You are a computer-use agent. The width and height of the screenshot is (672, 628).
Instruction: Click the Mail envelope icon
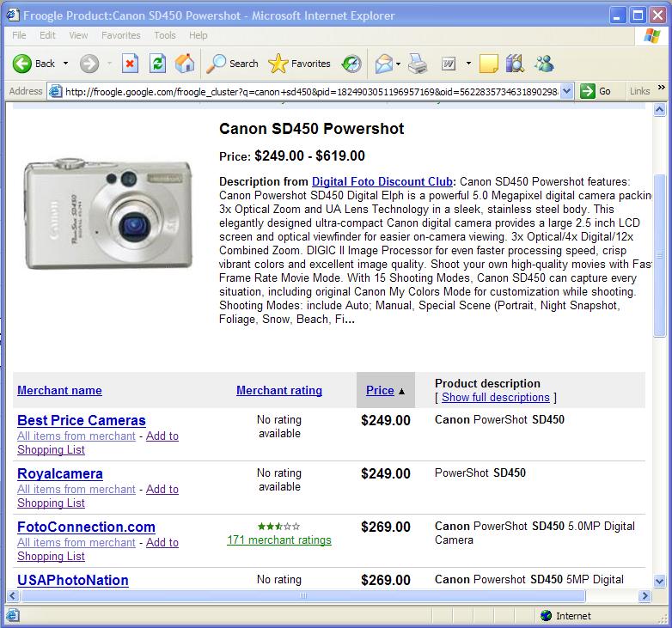383,64
